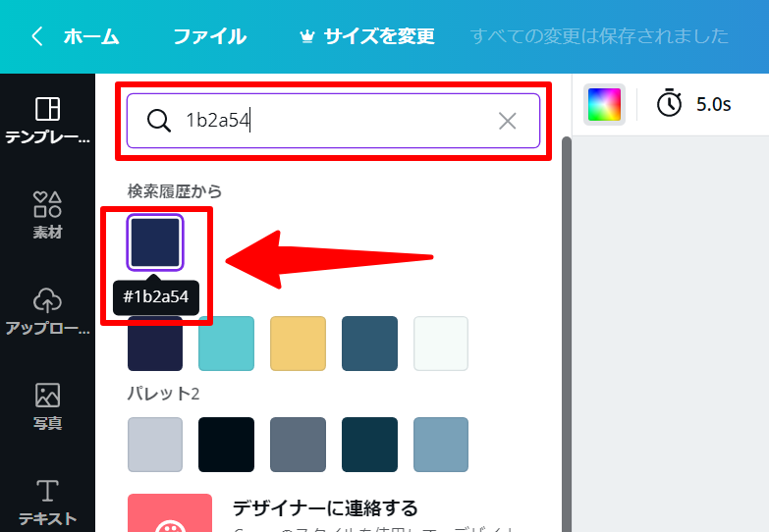This screenshot has height=532, width=769.
Task: Pick the medium gray swatch in パレット2
Action: coord(298,445)
